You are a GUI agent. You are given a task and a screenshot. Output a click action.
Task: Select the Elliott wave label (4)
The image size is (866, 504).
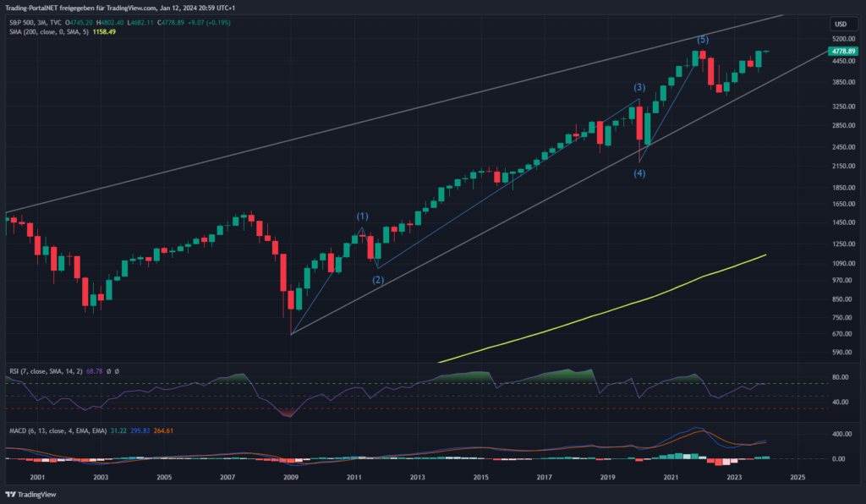639,173
